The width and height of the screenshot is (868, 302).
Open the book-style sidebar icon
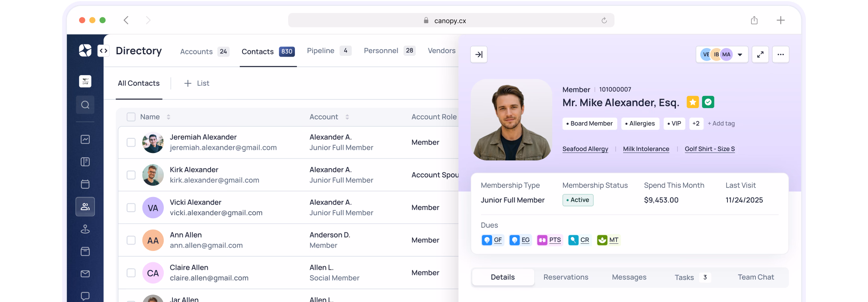85,162
